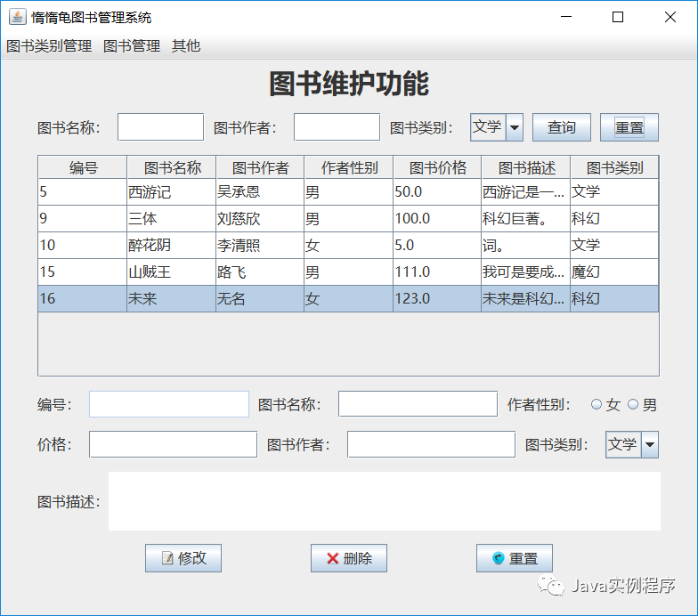Click the ID cell showing 16
The height and width of the screenshot is (616, 698).
[x=83, y=299]
